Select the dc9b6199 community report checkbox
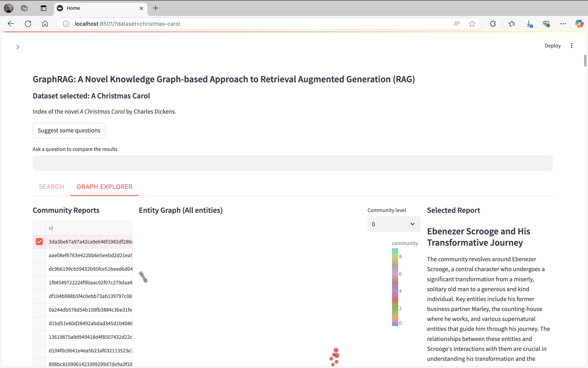The height and width of the screenshot is (368, 588). pyautogui.click(x=39, y=269)
